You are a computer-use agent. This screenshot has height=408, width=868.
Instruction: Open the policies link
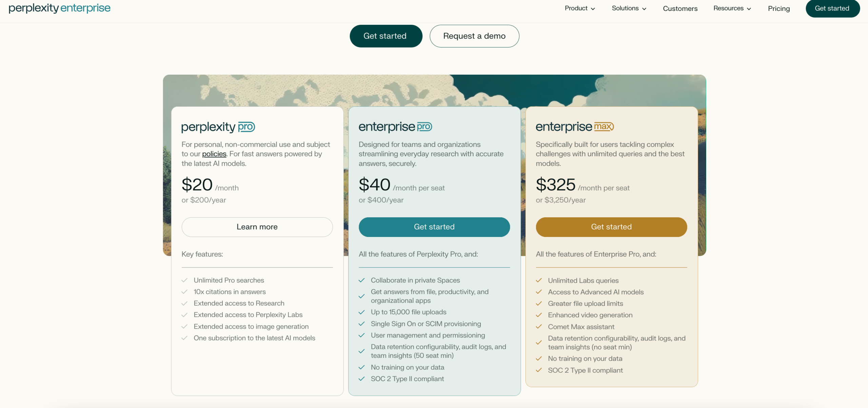(x=214, y=154)
